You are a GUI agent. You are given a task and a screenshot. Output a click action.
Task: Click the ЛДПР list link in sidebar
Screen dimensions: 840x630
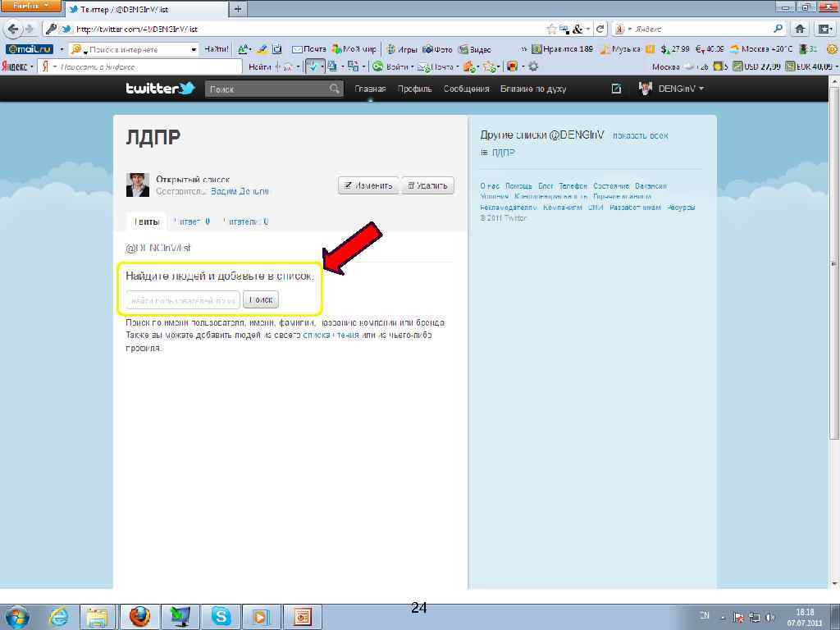[504, 153]
